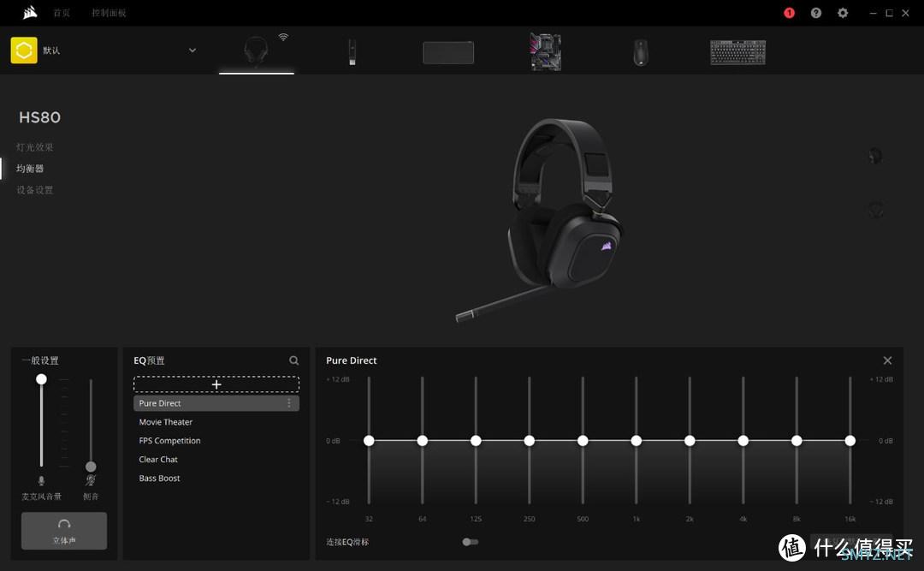Open 设备设置 device settings section
Viewport: 924px width, 571px height.
click(x=35, y=190)
